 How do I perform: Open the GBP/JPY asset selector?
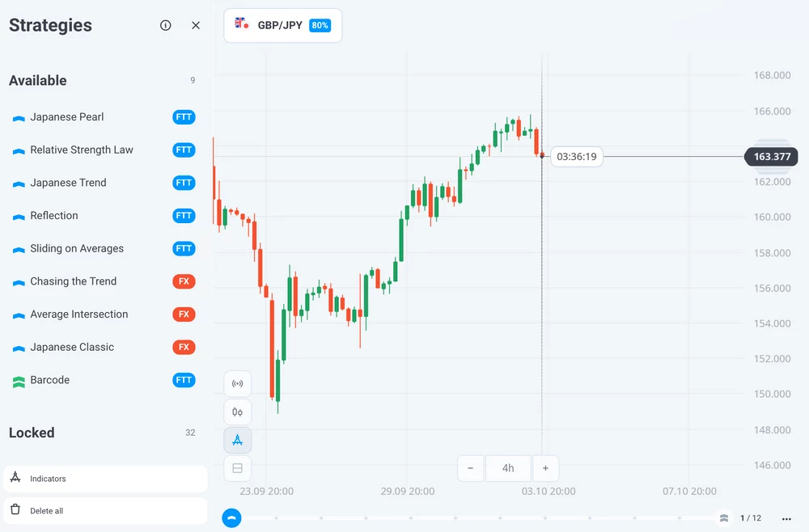click(x=282, y=25)
